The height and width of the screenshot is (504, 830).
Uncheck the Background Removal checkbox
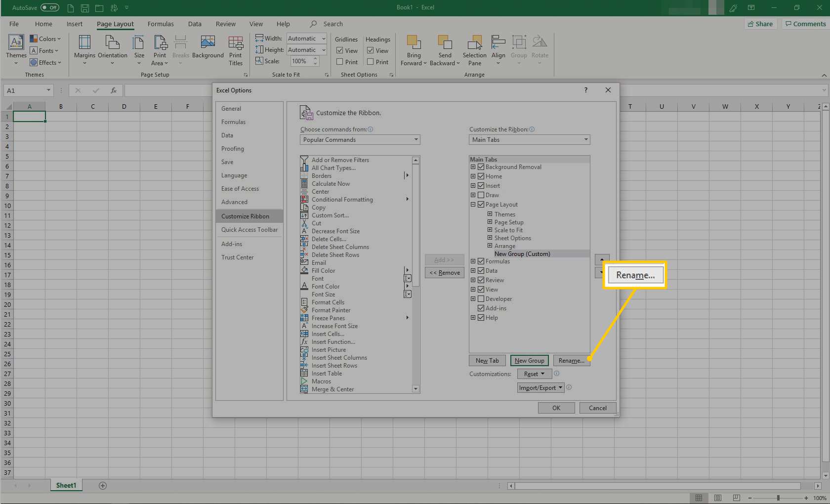coord(481,167)
